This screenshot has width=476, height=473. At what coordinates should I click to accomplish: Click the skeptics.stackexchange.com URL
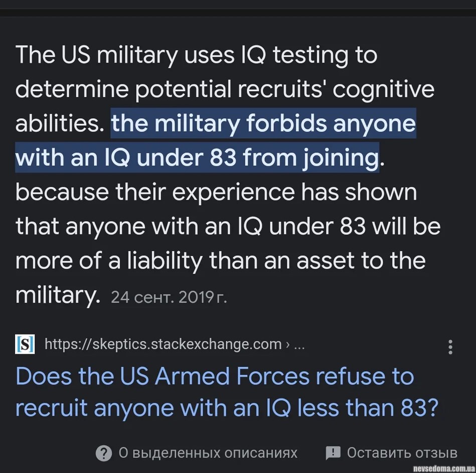163,345
